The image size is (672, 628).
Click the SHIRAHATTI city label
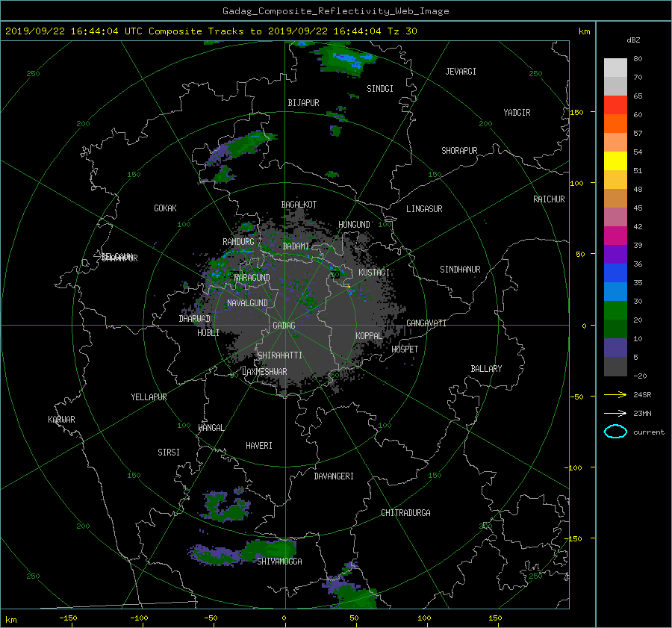click(280, 355)
